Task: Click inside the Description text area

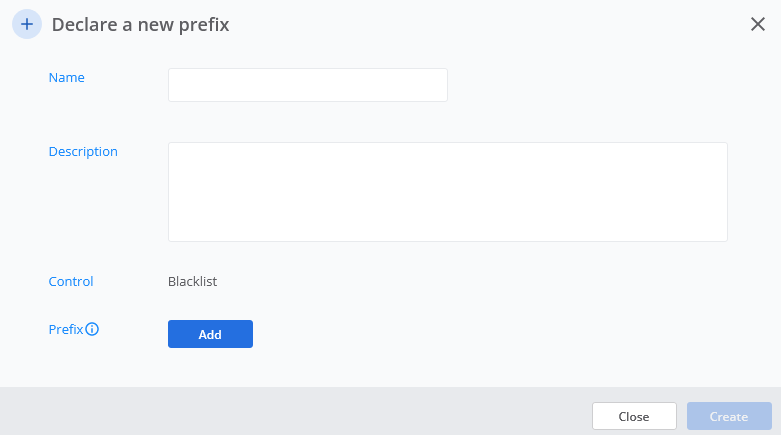Action: 448,192
